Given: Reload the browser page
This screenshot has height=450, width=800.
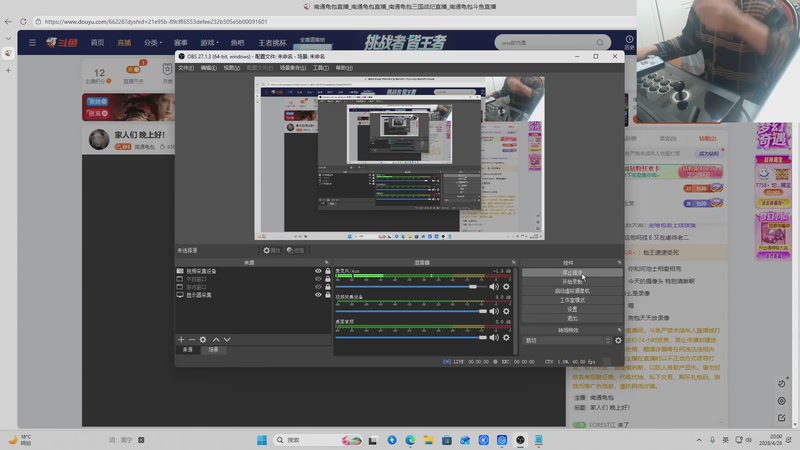Looking at the screenshot, I should (x=23, y=21).
